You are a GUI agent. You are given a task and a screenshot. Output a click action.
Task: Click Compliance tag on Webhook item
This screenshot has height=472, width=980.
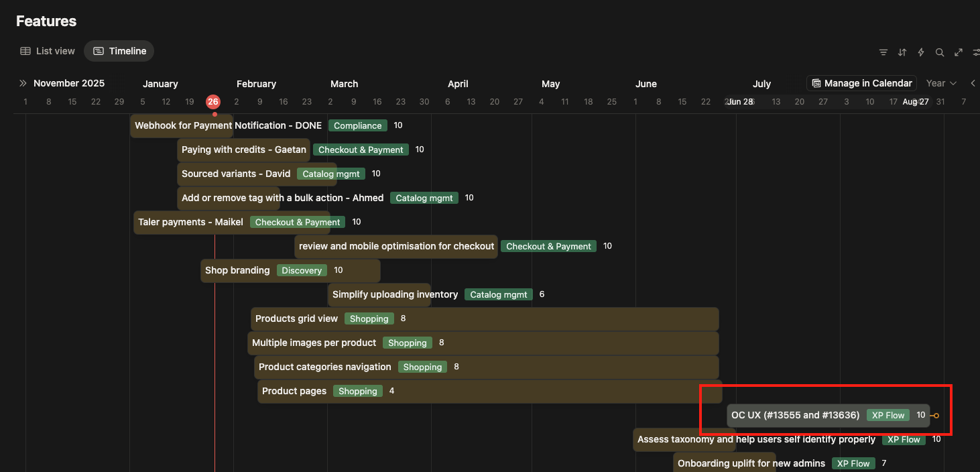pos(357,125)
